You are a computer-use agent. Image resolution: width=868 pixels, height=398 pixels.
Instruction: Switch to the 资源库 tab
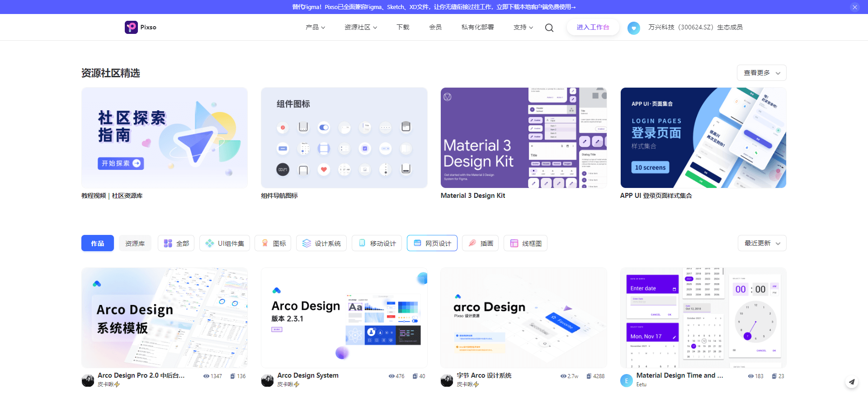point(135,243)
